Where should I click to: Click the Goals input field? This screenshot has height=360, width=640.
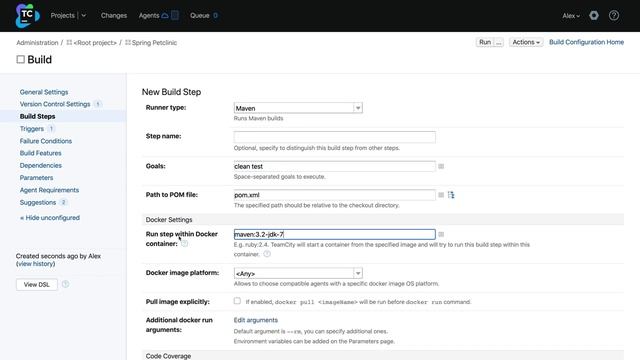334,166
